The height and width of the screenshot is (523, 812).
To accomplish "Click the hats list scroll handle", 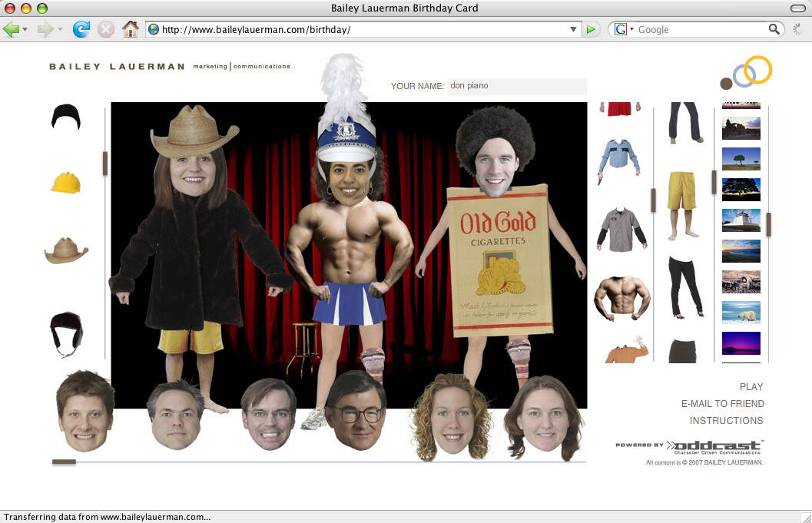I will pyautogui.click(x=105, y=164).
